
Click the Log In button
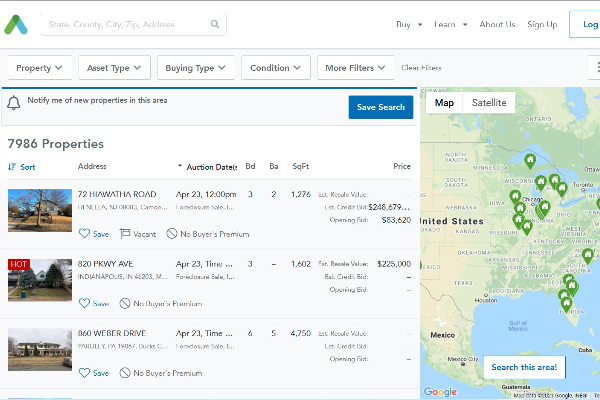(x=585, y=24)
